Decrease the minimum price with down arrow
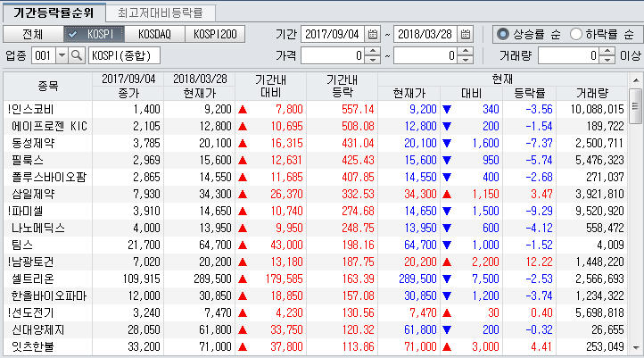The width and height of the screenshot is (644, 358). (x=373, y=60)
